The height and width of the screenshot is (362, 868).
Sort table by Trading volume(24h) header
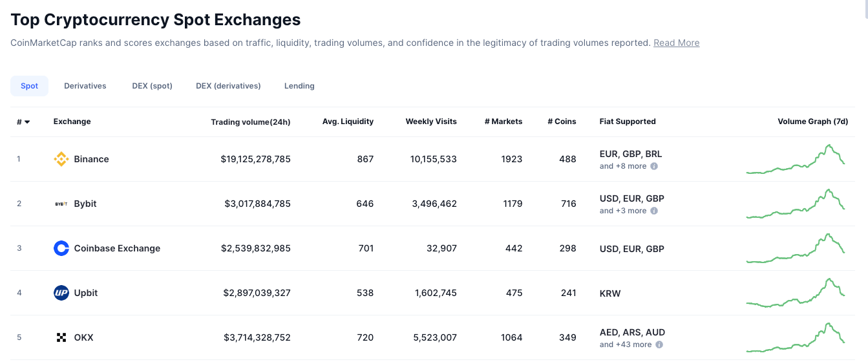click(250, 122)
